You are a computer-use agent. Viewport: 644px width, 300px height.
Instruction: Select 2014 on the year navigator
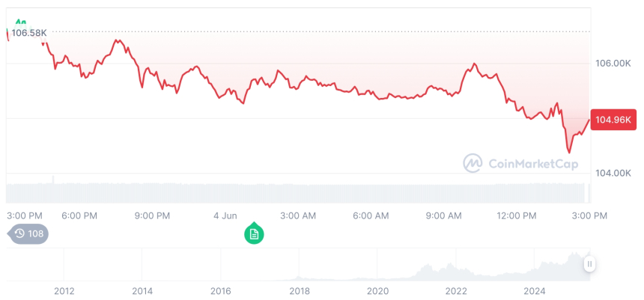[142, 291]
